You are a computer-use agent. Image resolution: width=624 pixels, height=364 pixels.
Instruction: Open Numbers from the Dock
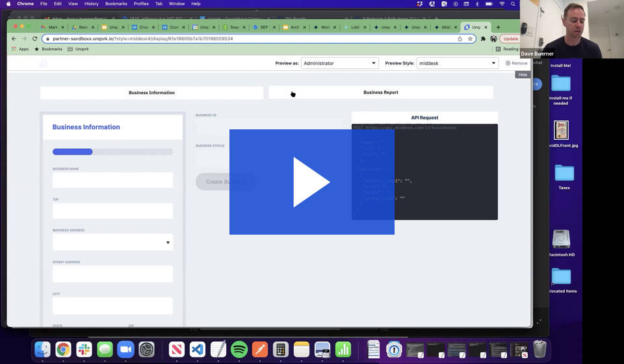pos(343,350)
